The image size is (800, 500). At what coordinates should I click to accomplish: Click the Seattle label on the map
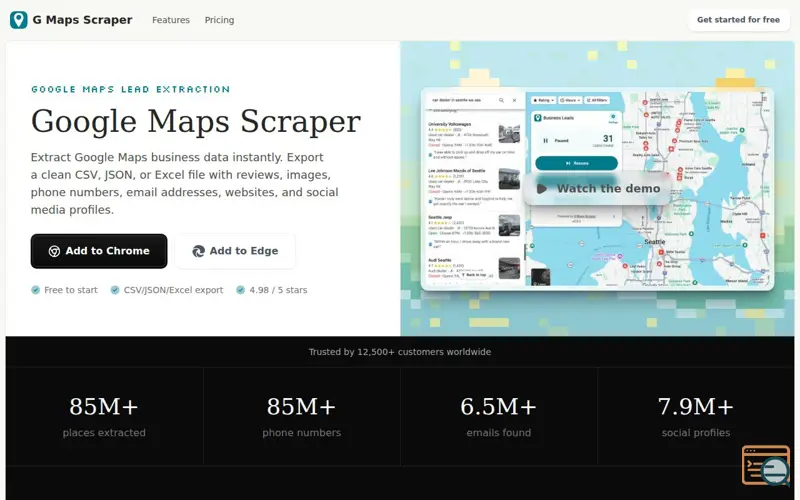(x=655, y=242)
